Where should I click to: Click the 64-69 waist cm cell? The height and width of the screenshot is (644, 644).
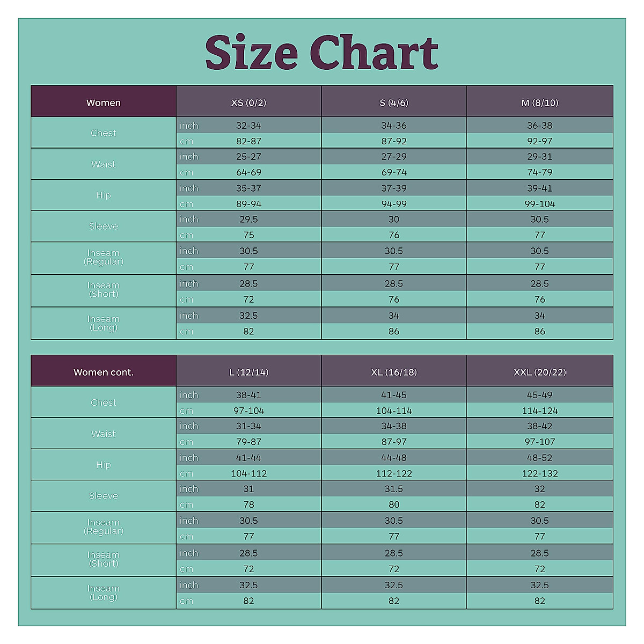coord(248,172)
